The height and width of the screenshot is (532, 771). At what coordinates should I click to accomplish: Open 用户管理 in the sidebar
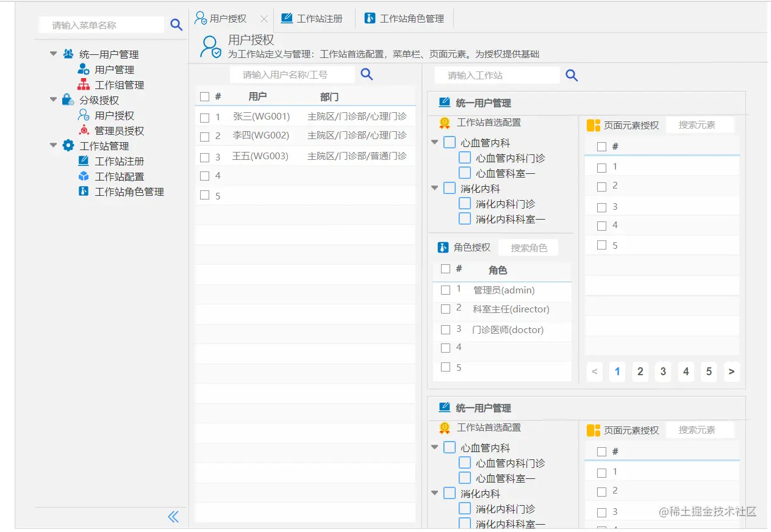(114, 70)
